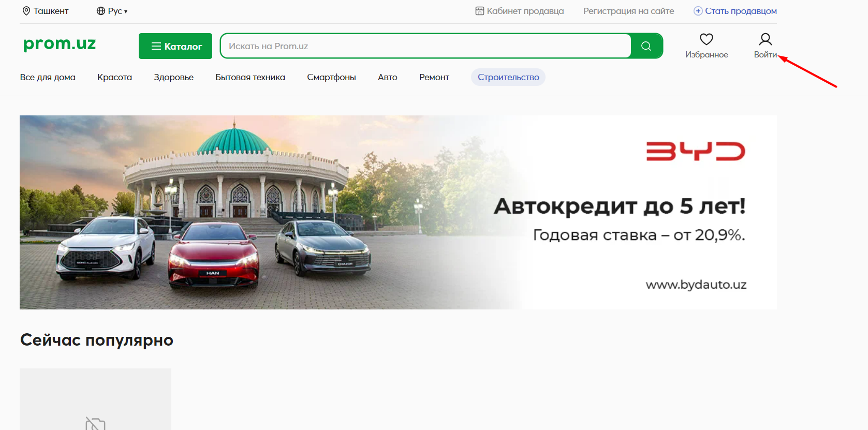Open the Здоровье category
Viewport: 868px width, 430px height.
[173, 77]
